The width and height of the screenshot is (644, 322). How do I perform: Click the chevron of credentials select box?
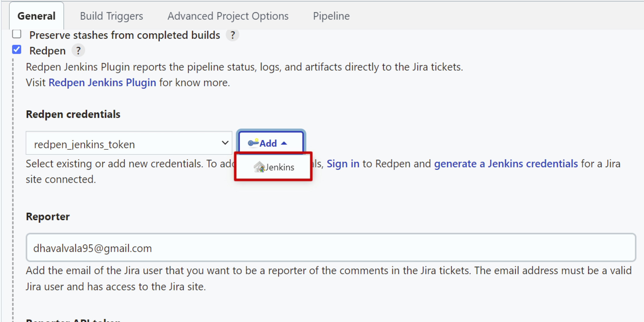(x=225, y=143)
